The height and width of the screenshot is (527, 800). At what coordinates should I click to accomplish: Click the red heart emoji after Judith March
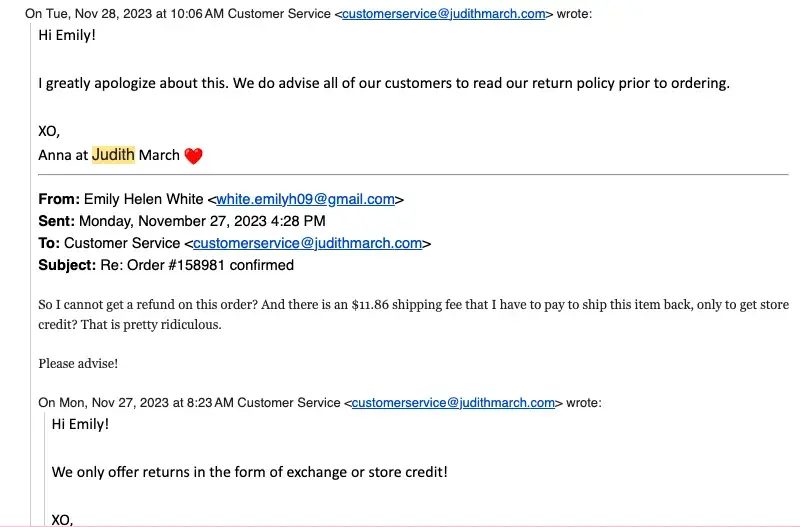[194, 156]
